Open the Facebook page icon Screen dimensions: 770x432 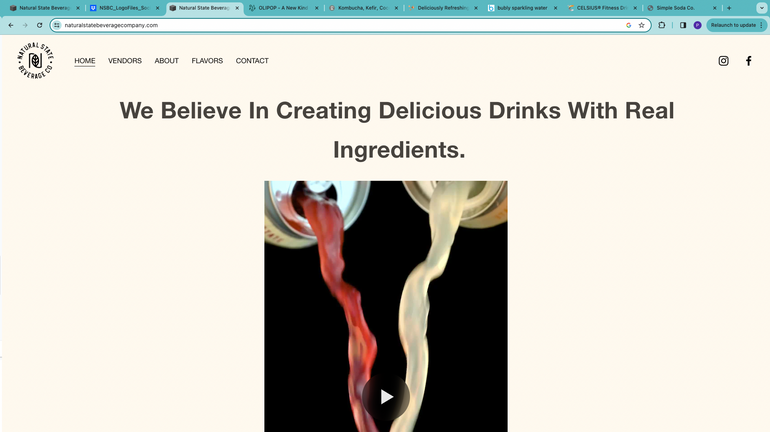pyautogui.click(x=748, y=61)
